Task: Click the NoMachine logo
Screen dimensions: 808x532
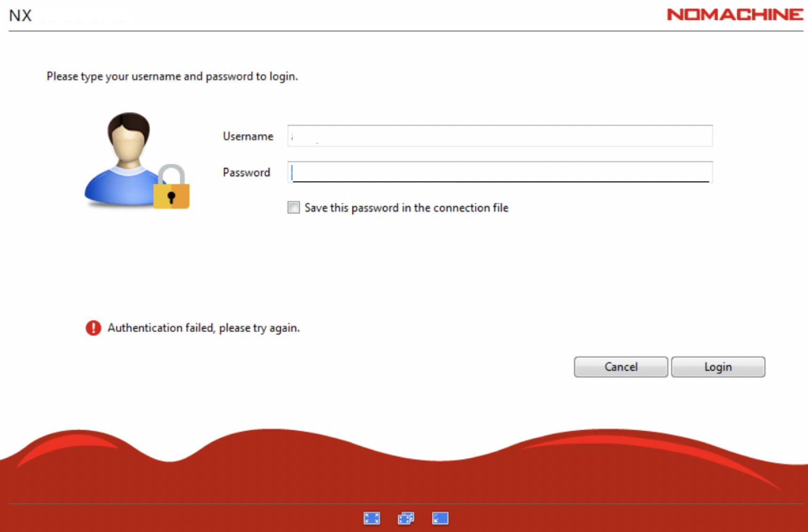Action: tap(735, 15)
